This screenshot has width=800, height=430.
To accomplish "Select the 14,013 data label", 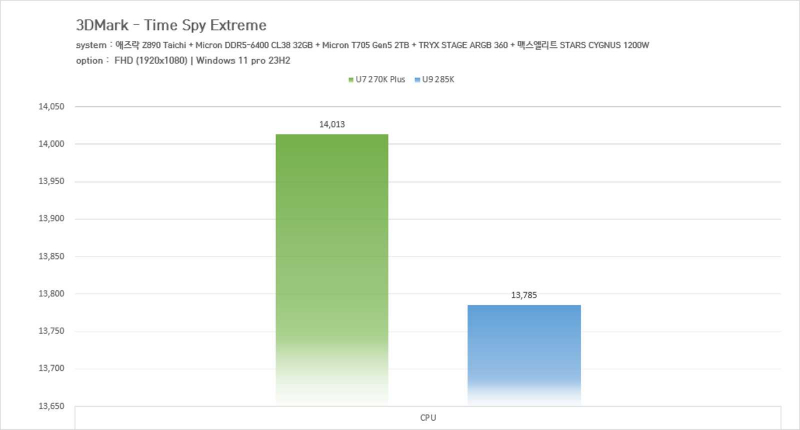I will (x=332, y=124).
